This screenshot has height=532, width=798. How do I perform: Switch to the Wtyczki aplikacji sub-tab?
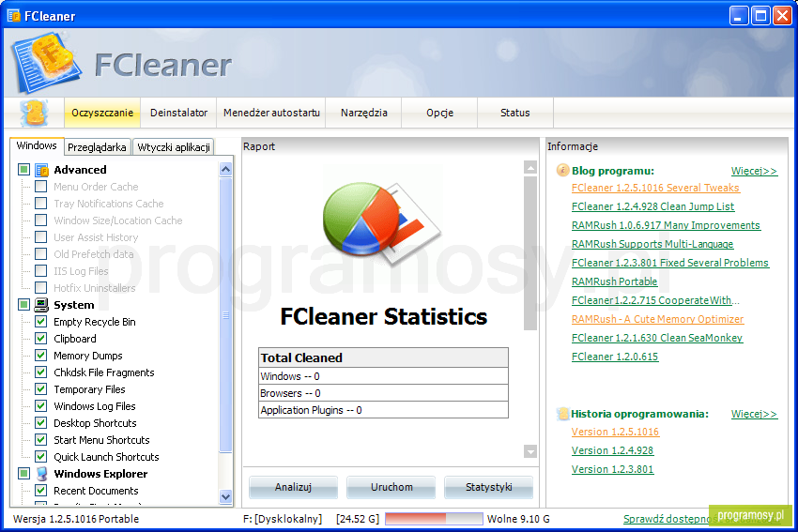pos(174,147)
